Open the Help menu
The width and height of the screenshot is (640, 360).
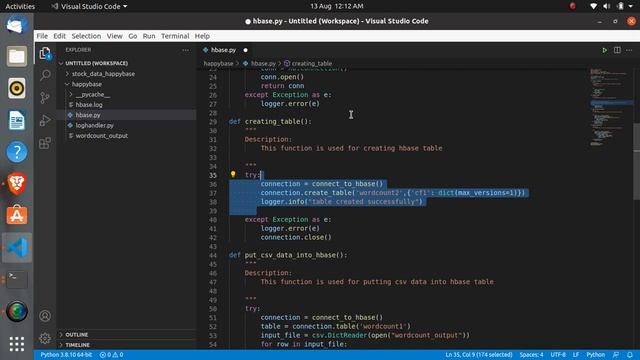(x=202, y=36)
